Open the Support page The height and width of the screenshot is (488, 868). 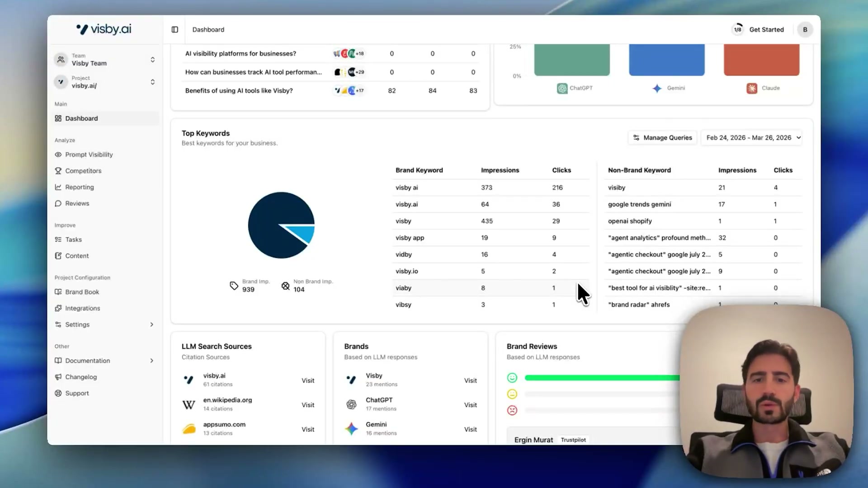point(77,393)
